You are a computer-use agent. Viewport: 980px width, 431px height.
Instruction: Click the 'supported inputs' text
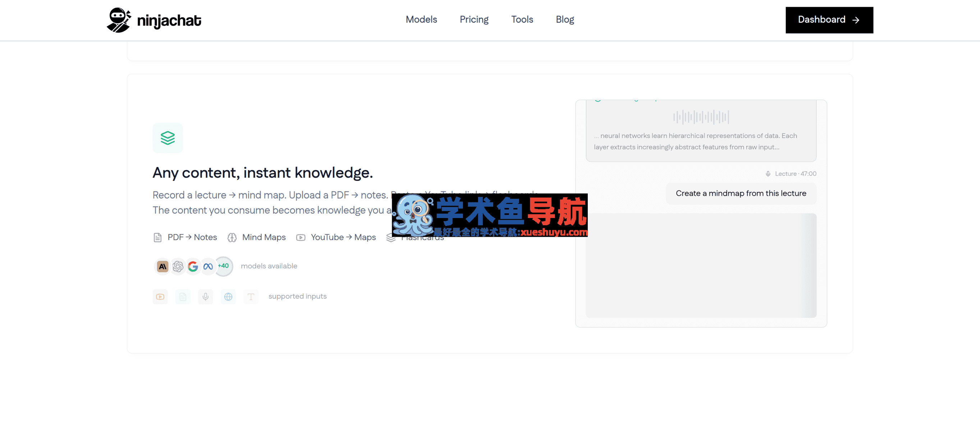tap(298, 296)
